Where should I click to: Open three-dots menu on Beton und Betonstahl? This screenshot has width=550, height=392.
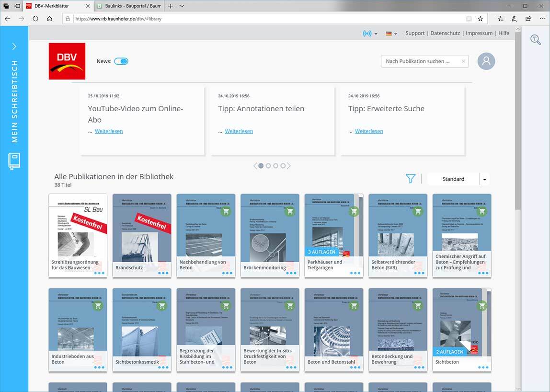(355, 368)
